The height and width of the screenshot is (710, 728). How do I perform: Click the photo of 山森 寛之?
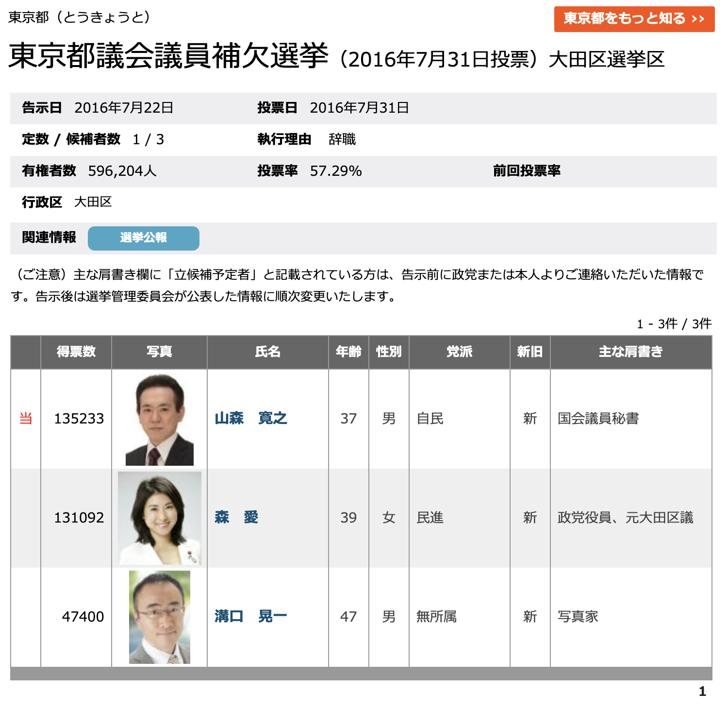160,420
